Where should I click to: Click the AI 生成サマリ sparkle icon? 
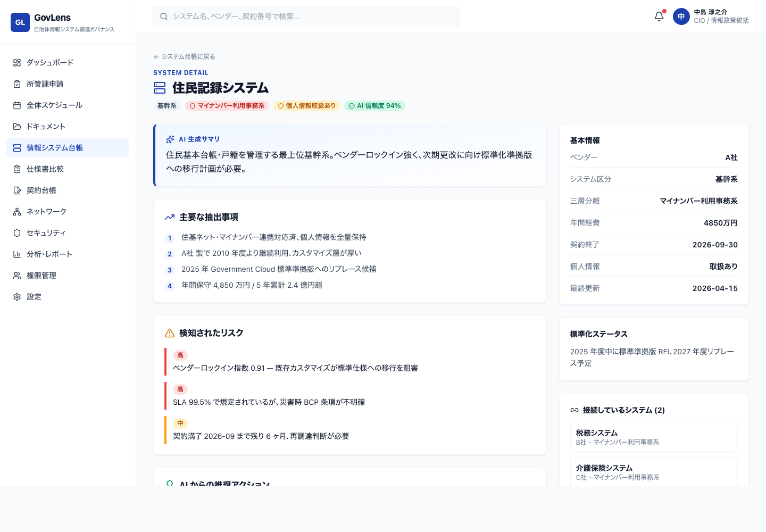[170, 138]
